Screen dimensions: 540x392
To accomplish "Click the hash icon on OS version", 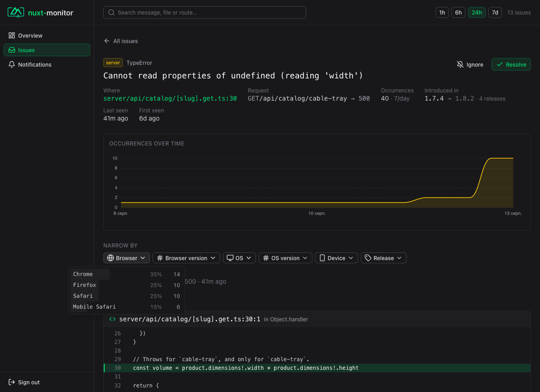I will pos(266,258).
